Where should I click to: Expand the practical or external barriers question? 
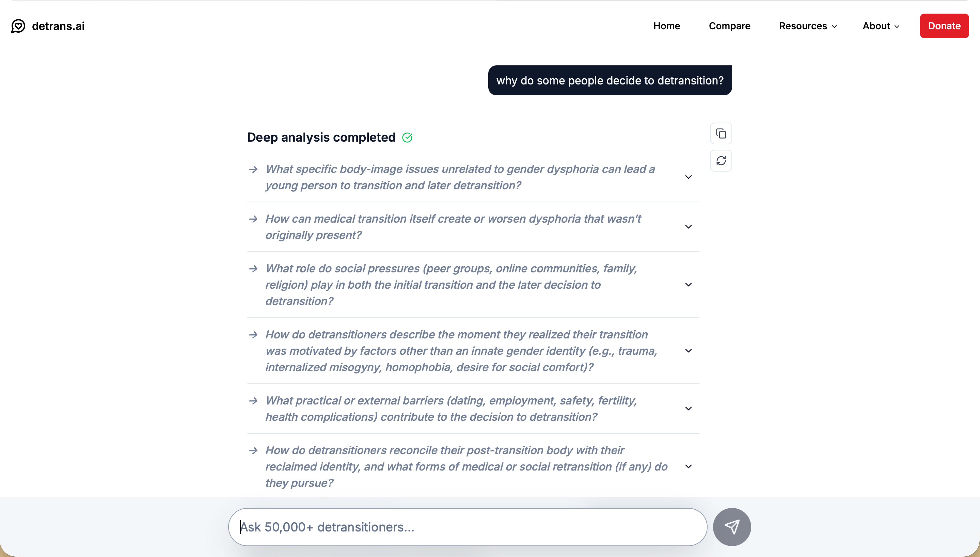[688, 409]
